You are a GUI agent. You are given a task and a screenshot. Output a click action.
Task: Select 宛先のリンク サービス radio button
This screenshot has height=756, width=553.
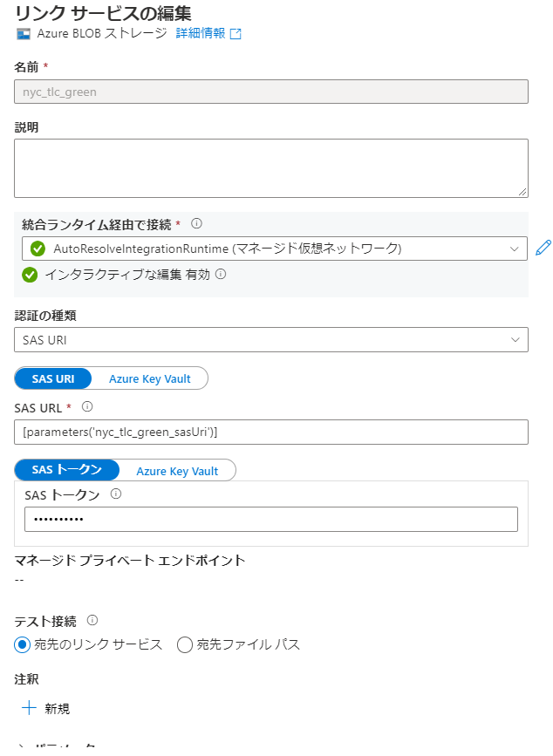[x=23, y=645]
